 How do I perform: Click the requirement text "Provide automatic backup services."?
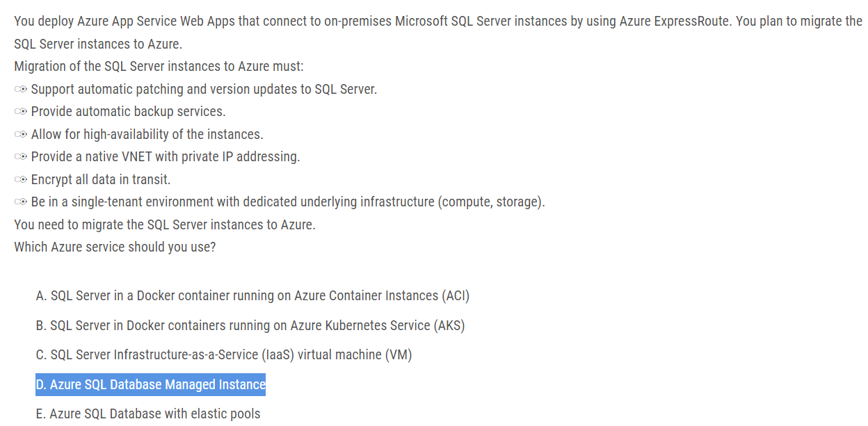click(129, 112)
